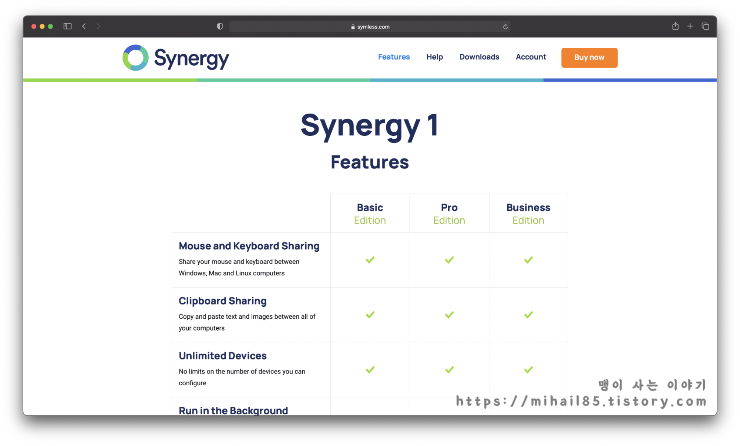The width and height of the screenshot is (740, 446).
Task: Open the Safari share button
Action: 675,26
